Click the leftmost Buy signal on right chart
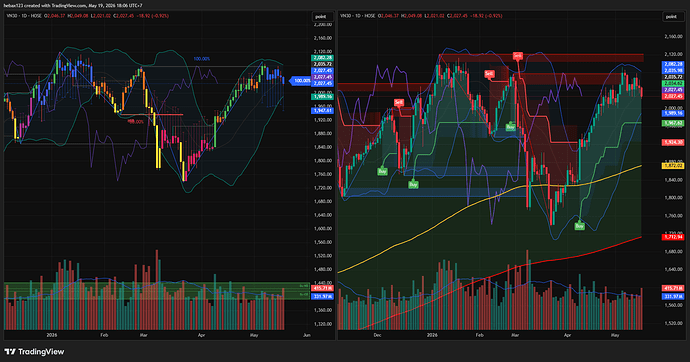The width and height of the screenshot is (690, 362). click(382, 171)
